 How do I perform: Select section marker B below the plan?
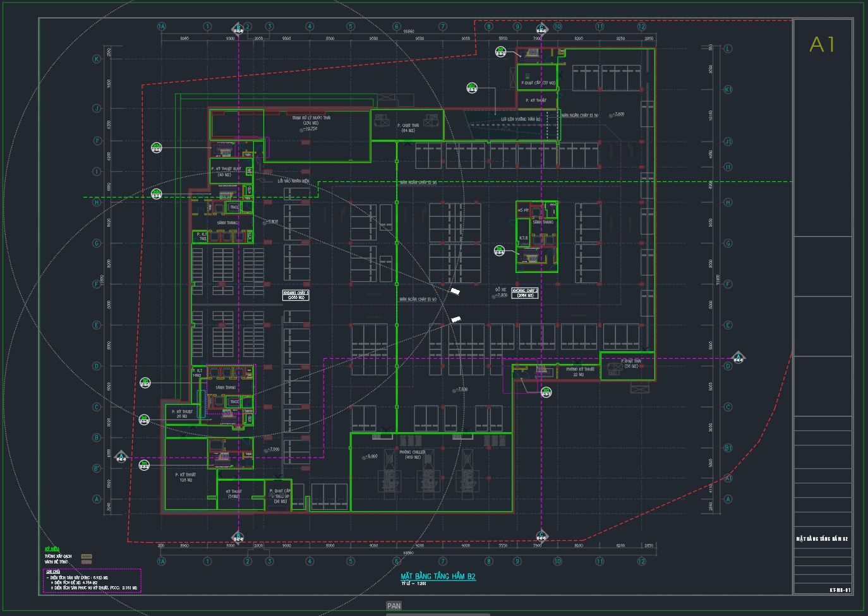point(238,538)
